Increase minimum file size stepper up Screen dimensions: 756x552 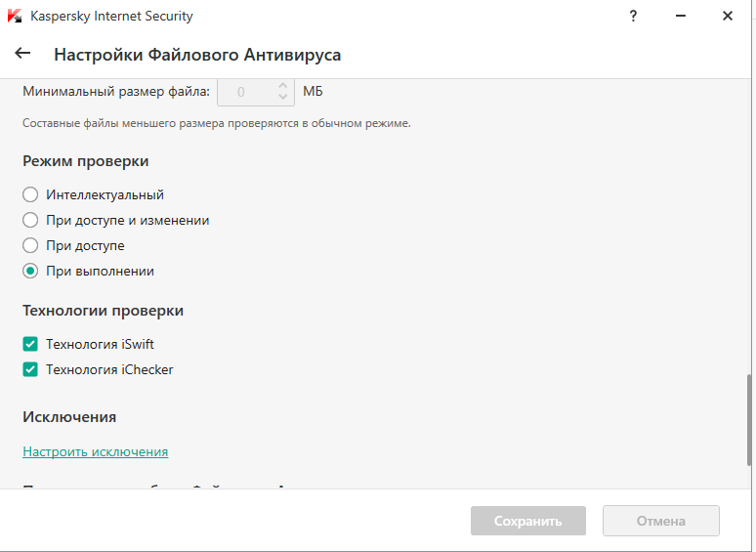(x=283, y=86)
